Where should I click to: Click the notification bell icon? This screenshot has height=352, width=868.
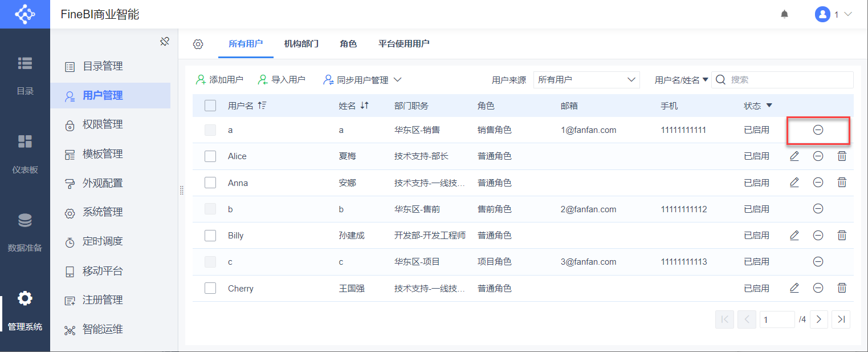[x=784, y=14]
